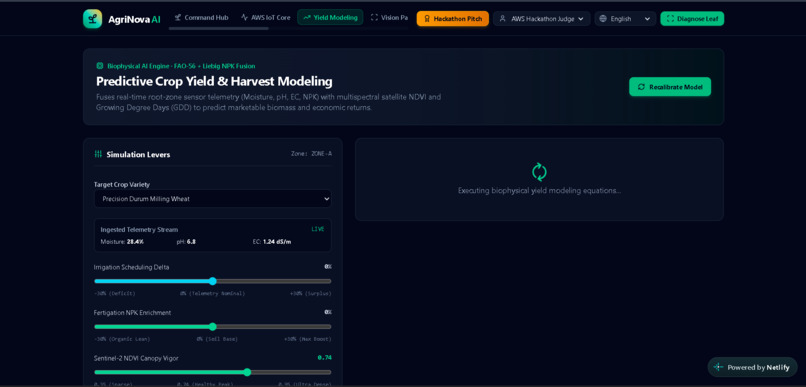Click the Yield Modeling trend icon
The height and width of the screenshot is (387, 806).
point(307,17)
